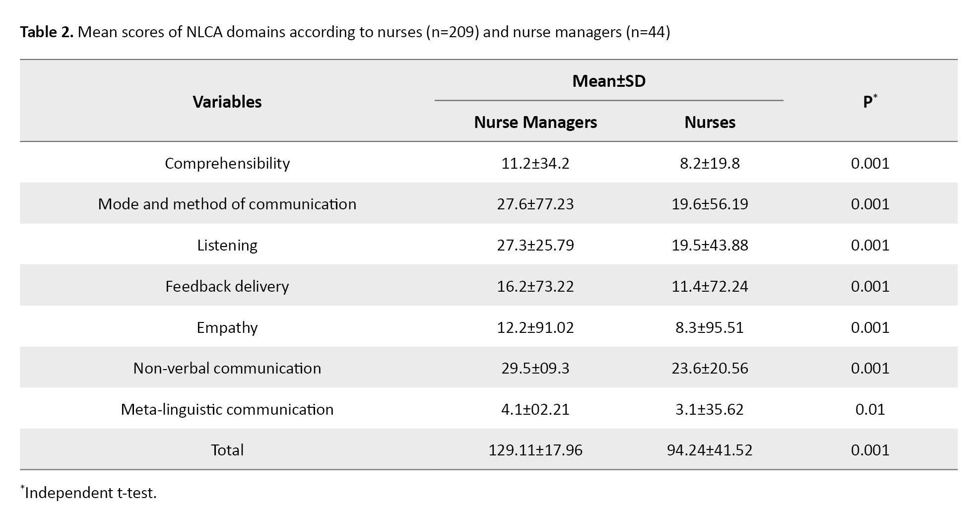Image resolution: width=980 pixels, height=507 pixels.
Task: Click the "Feedback delivery" row label
Action: 227,286
